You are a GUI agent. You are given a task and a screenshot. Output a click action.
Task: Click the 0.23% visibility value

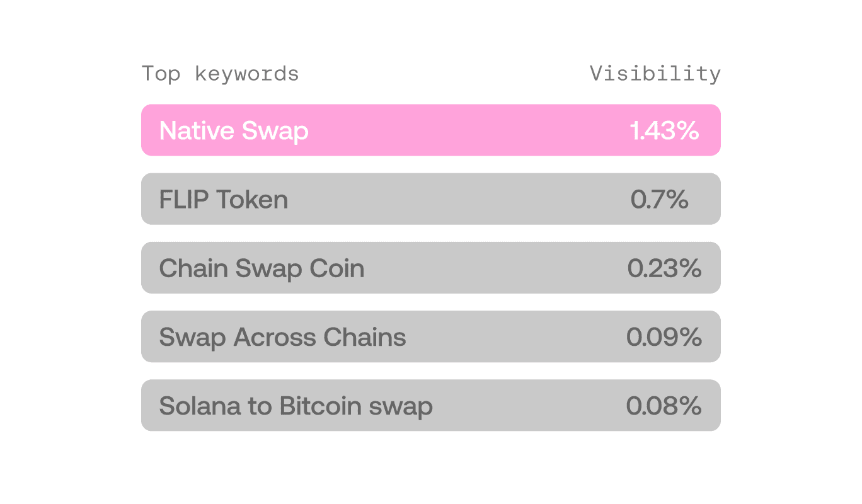664,268
